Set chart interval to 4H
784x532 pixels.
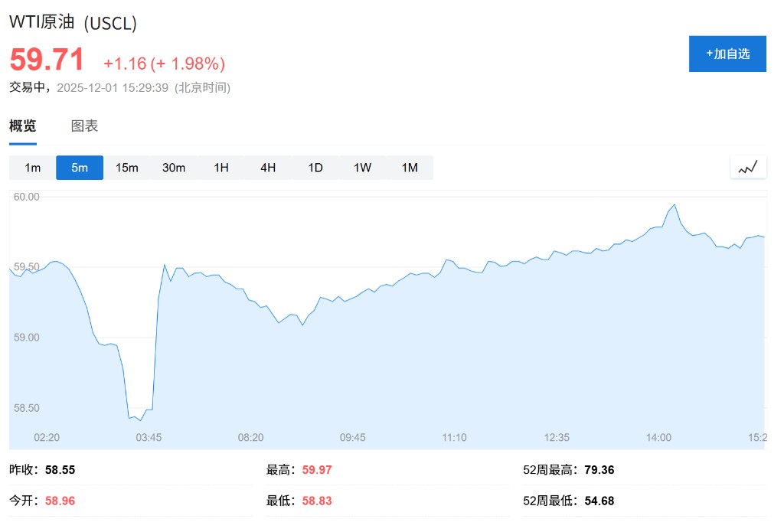click(x=268, y=168)
